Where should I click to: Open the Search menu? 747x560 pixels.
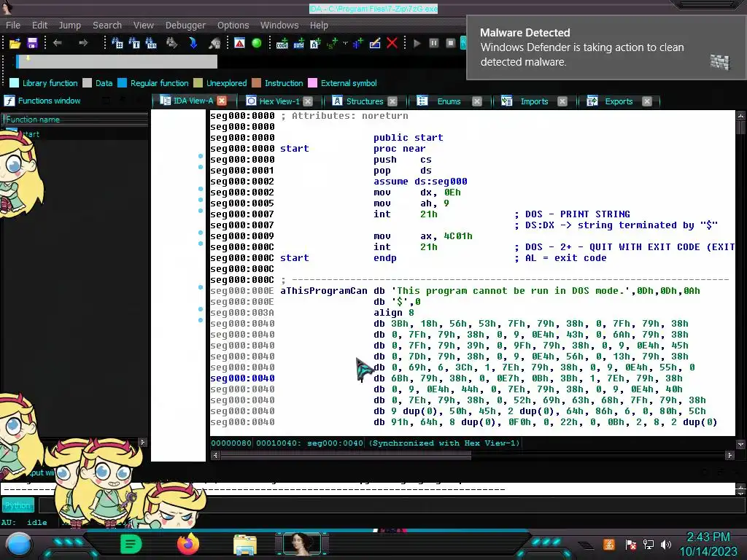click(x=107, y=26)
